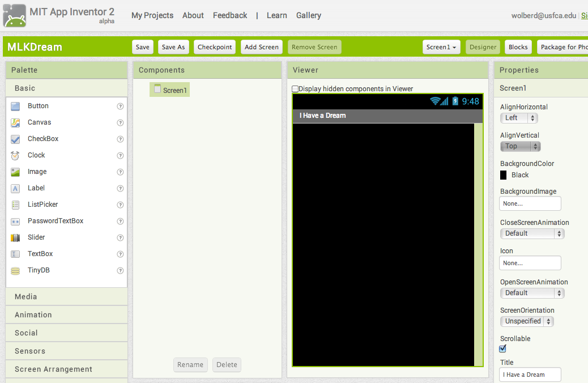Click the Black BackgroundColor swatch
This screenshot has width=588, height=383.
[503, 175]
